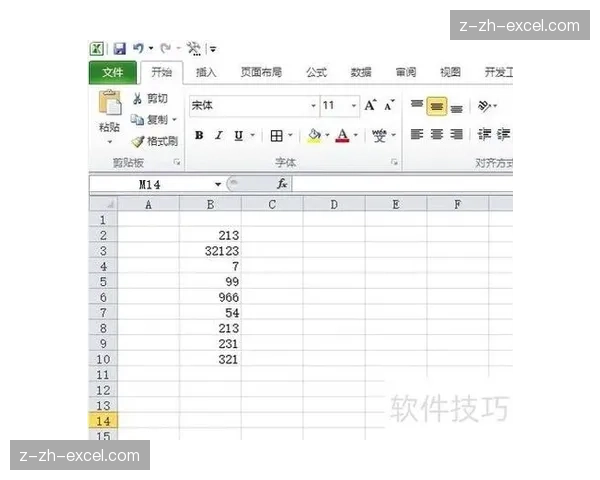
Task: Expand the Paste options arrow below 粘贴
Action: pyautogui.click(x=110, y=142)
